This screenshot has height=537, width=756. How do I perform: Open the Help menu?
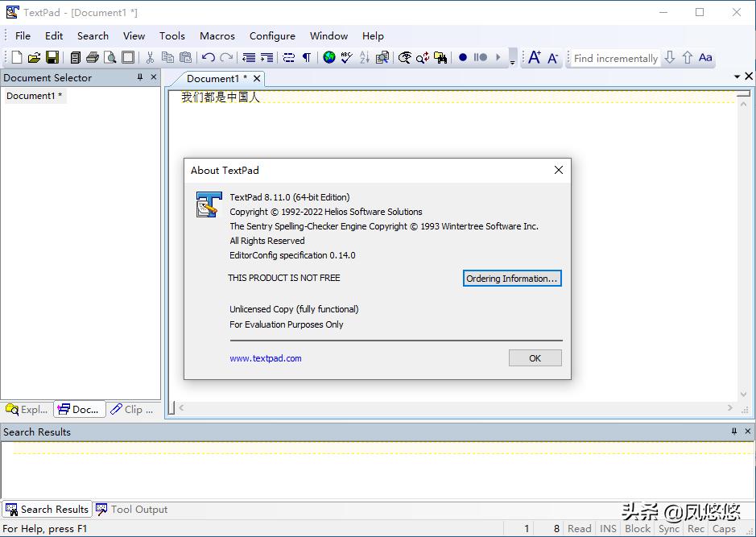tap(373, 36)
